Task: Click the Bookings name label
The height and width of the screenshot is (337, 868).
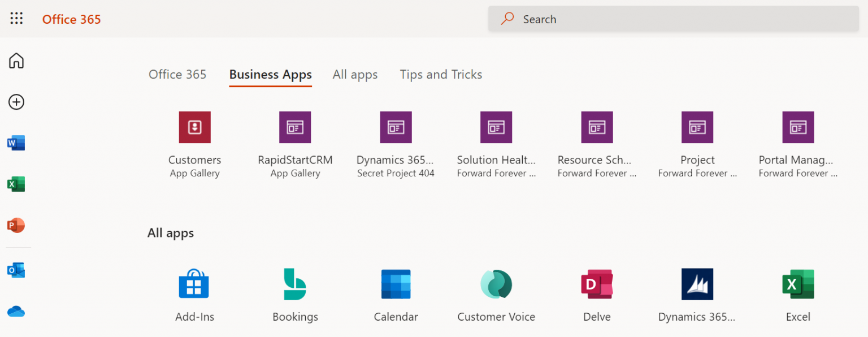Action: tap(295, 317)
